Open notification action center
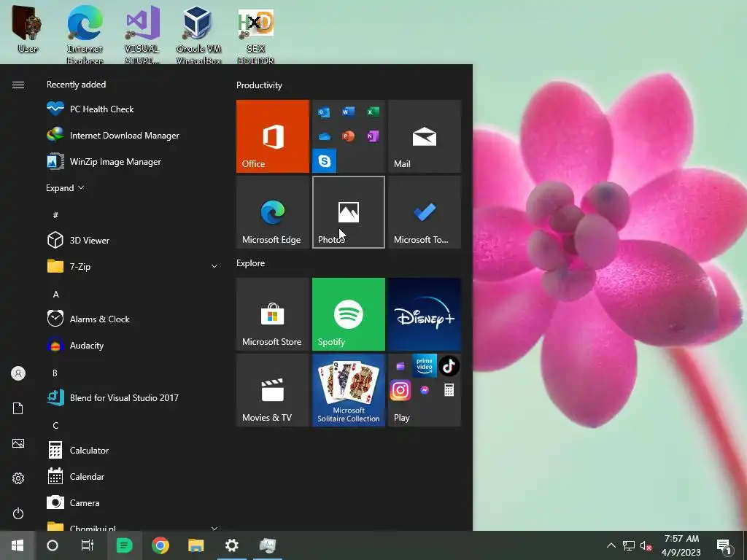The image size is (747, 560). [724, 545]
